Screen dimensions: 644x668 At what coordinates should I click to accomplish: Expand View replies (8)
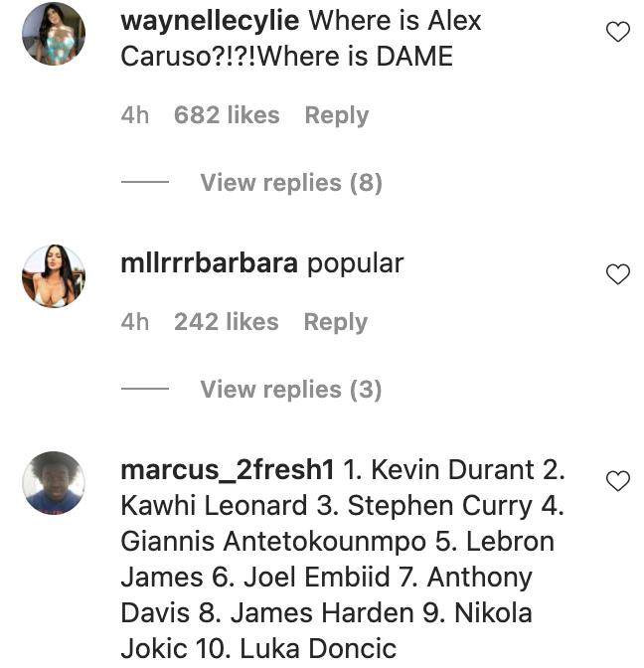click(290, 183)
